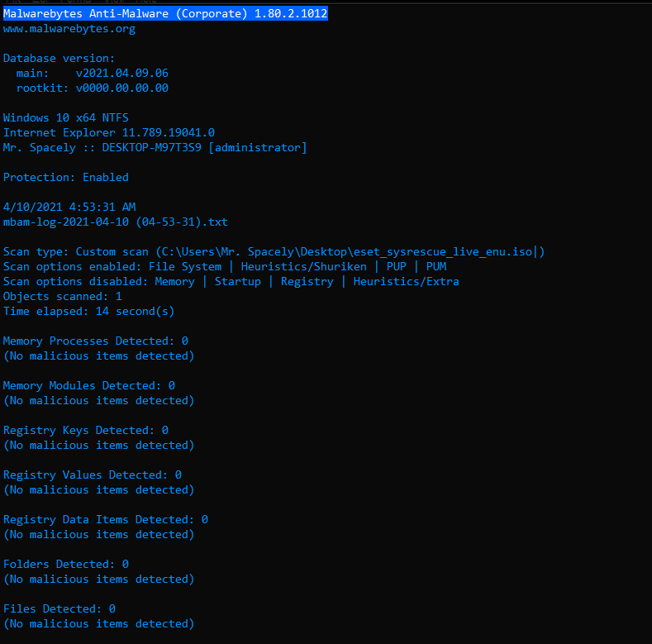Click 'No malicious items detected' under Memory Processes
The width and height of the screenshot is (652, 644).
point(99,356)
